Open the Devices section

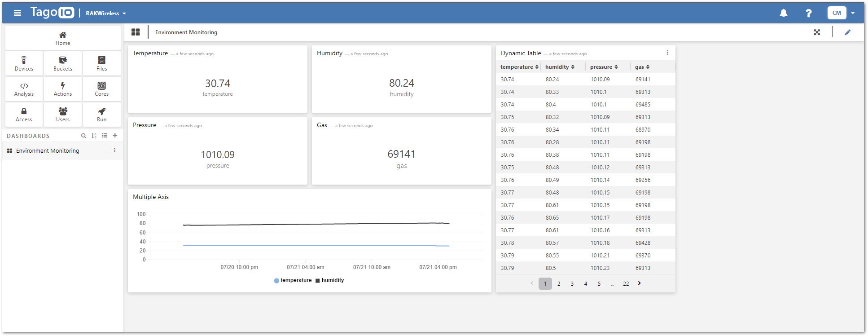[24, 63]
